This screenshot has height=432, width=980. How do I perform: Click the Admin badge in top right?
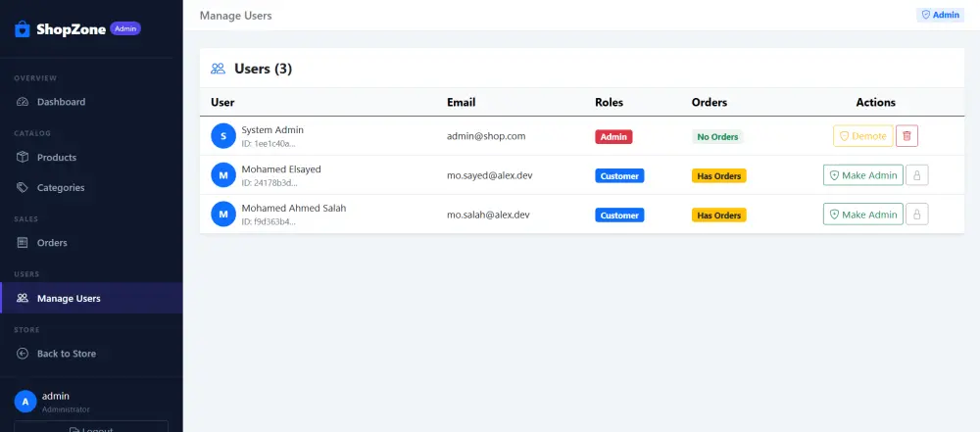(940, 15)
